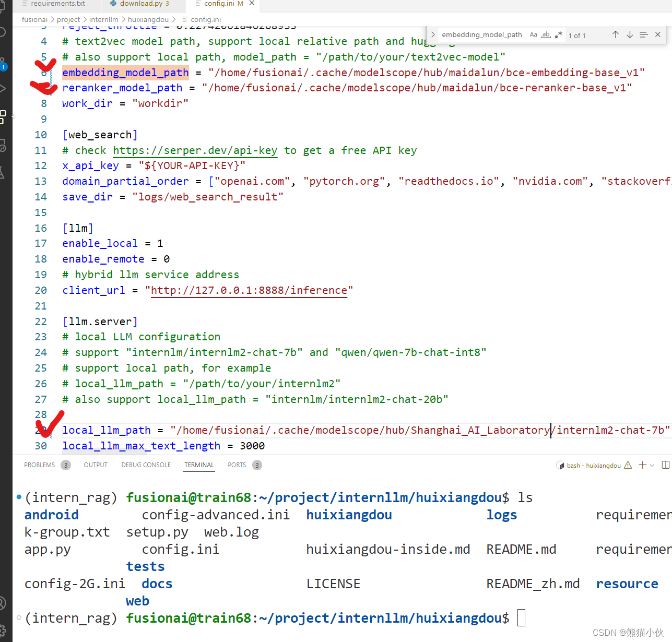Open Extensions view in activity bar
This screenshot has width=672, height=642.
[x=3, y=117]
